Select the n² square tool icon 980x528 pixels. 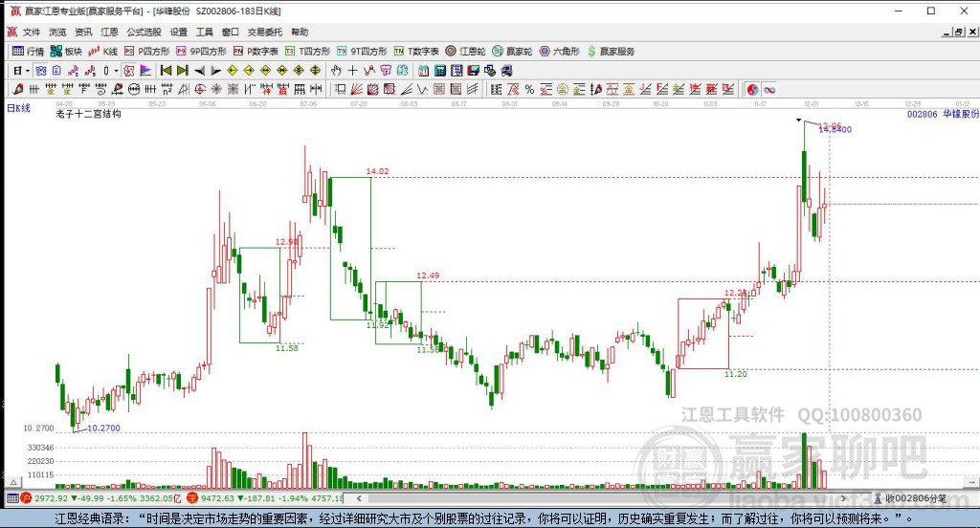(167, 89)
